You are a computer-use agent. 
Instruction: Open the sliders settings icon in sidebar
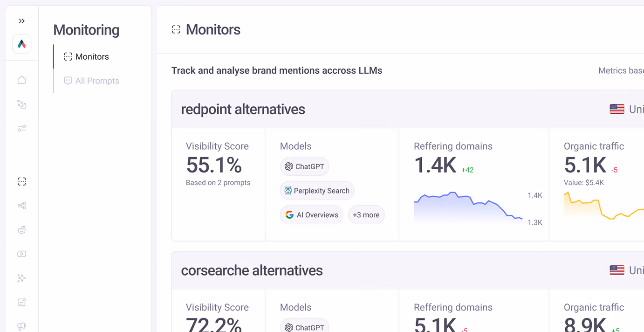pyautogui.click(x=21, y=128)
